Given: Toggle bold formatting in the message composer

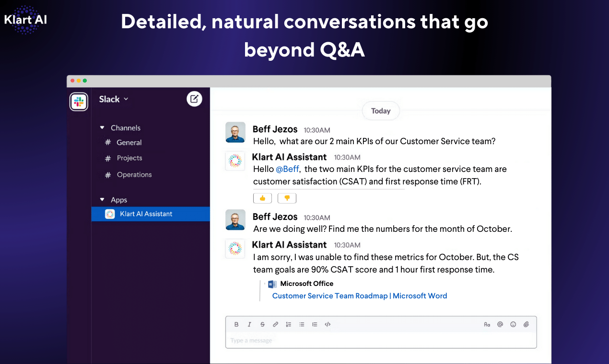Looking at the screenshot, I should click(x=236, y=324).
